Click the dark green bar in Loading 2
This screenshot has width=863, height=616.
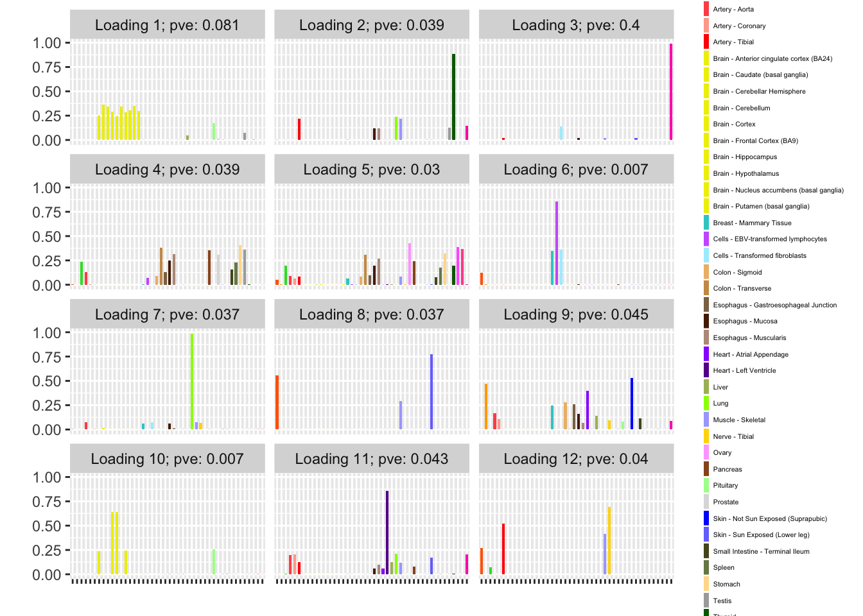point(453,97)
